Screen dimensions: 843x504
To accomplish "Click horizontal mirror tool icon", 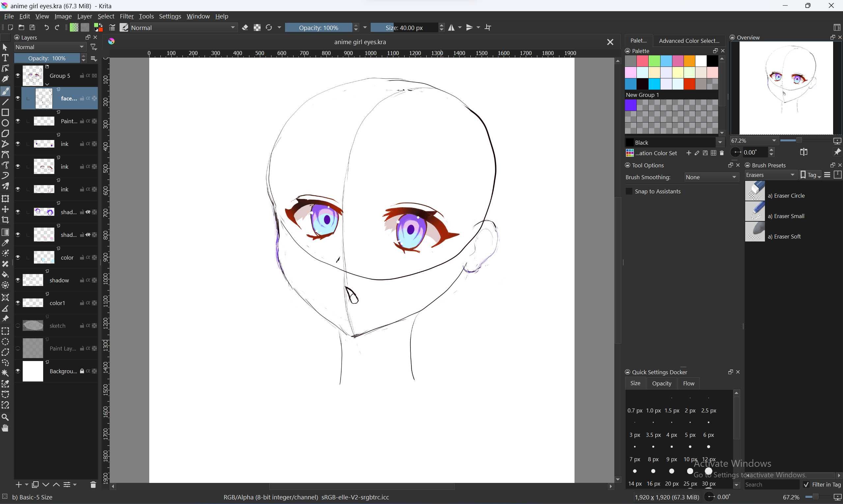I will pos(451,28).
